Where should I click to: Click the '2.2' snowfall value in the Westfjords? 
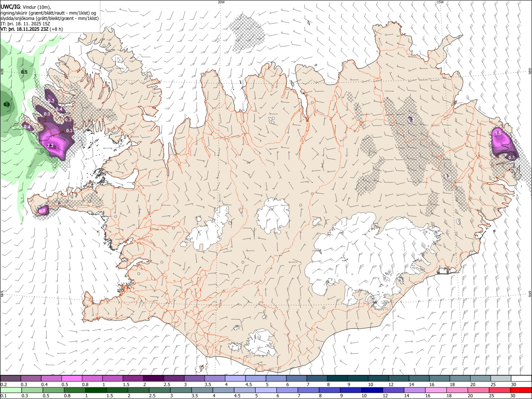pyautogui.click(x=51, y=146)
